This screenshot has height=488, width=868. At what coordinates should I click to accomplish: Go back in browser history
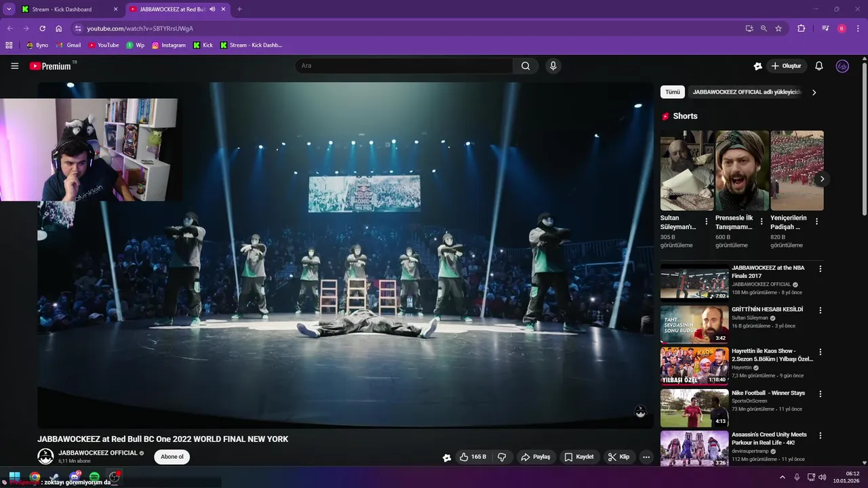tap(9, 28)
